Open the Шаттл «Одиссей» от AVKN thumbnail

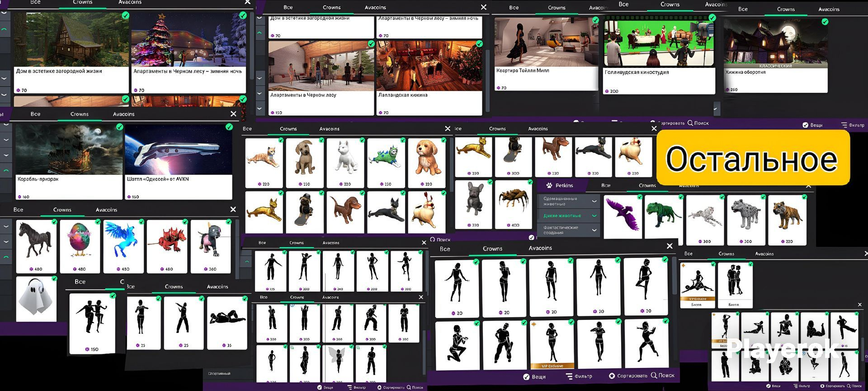(x=179, y=149)
